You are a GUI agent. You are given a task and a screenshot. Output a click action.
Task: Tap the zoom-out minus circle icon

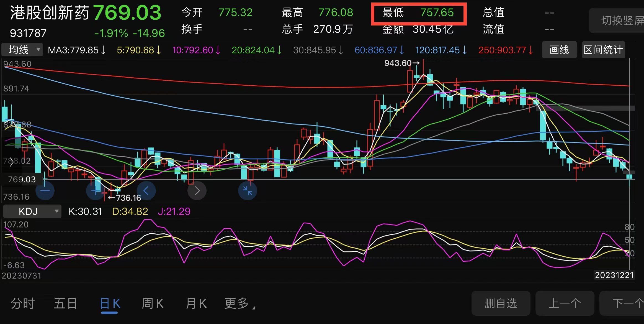[x=45, y=191]
